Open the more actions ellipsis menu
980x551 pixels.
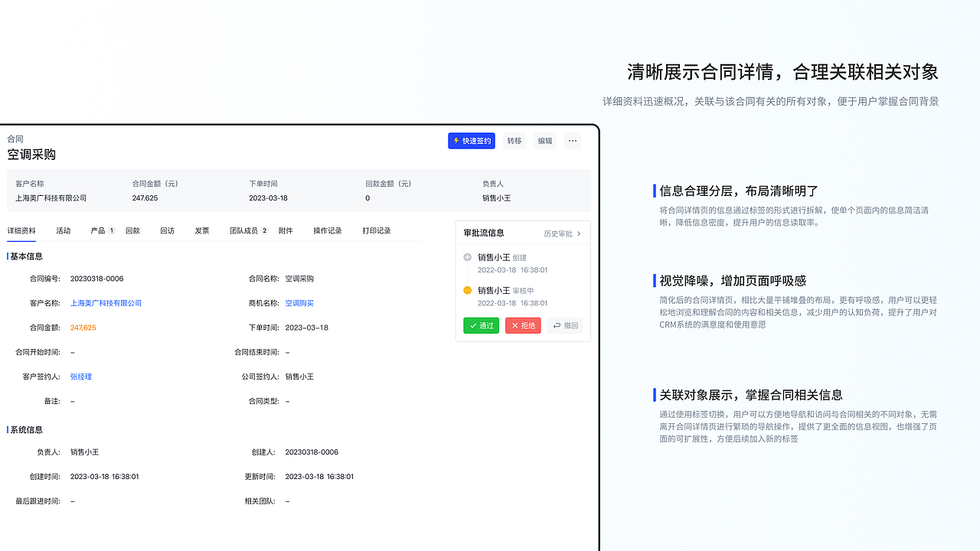click(572, 141)
